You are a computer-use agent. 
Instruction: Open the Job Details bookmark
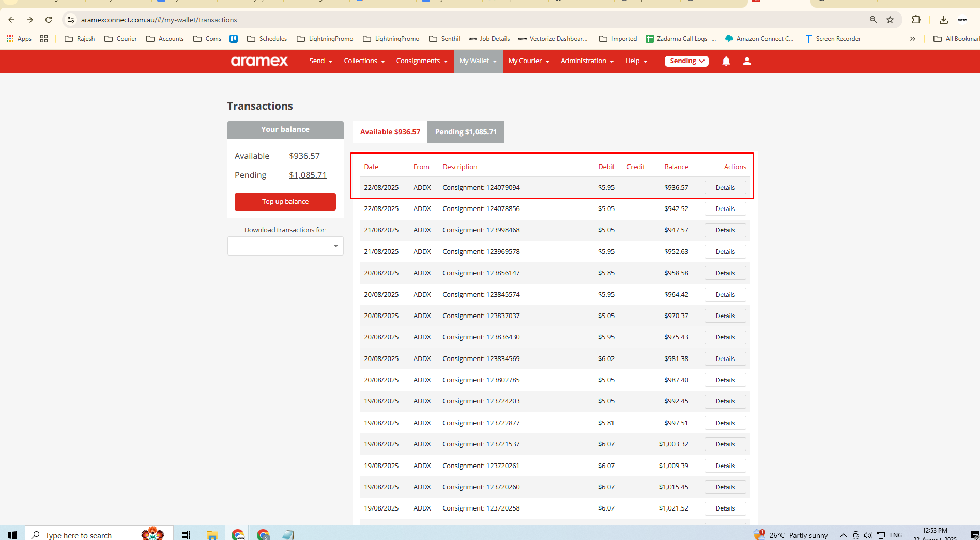[x=489, y=39]
